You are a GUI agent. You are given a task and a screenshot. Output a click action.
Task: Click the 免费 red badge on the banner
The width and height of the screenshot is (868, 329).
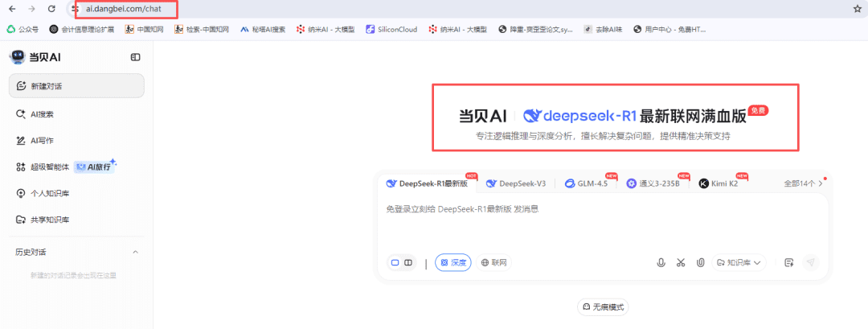click(758, 111)
